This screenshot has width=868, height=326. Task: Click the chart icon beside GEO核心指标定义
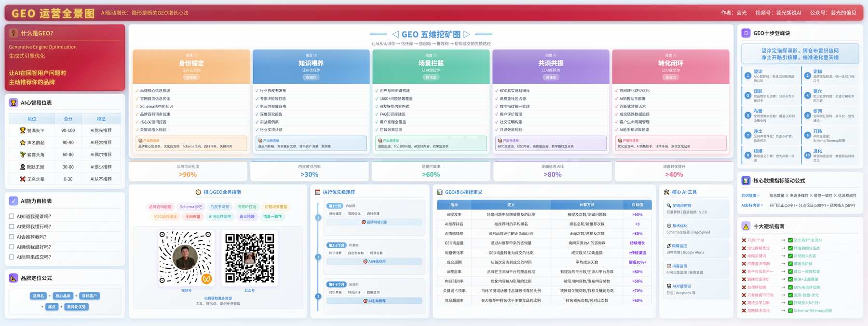(440, 192)
